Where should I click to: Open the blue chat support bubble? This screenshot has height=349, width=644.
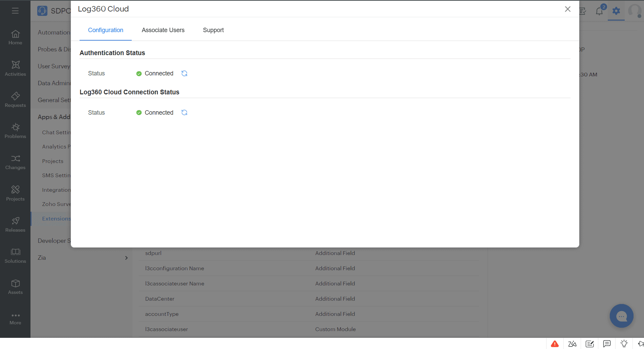click(621, 316)
